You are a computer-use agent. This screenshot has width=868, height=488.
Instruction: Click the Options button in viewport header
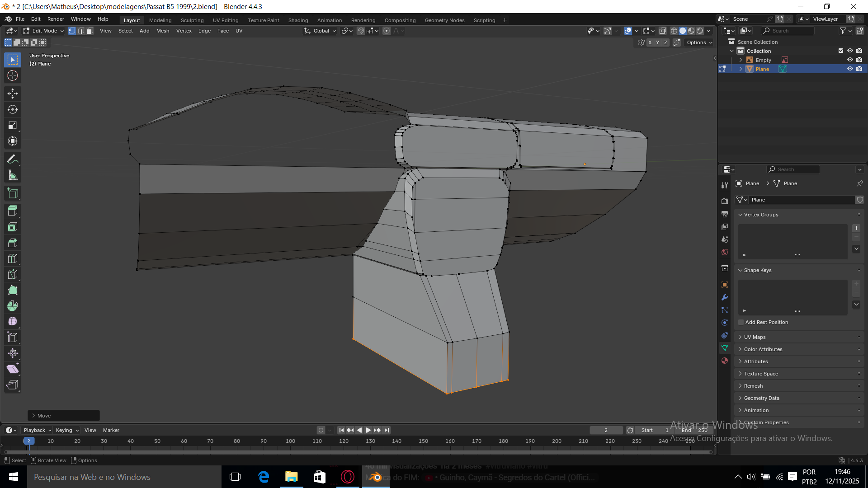(x=699, y=42)
